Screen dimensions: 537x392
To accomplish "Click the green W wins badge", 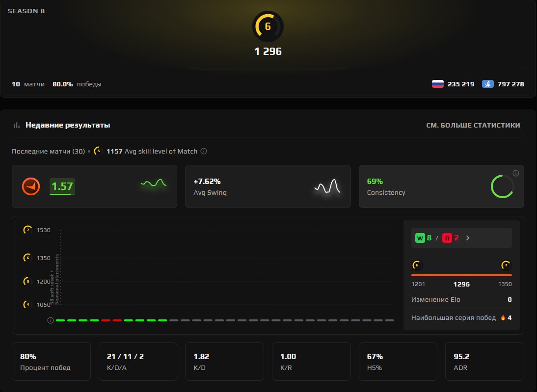I will click(x=420, y=238).
